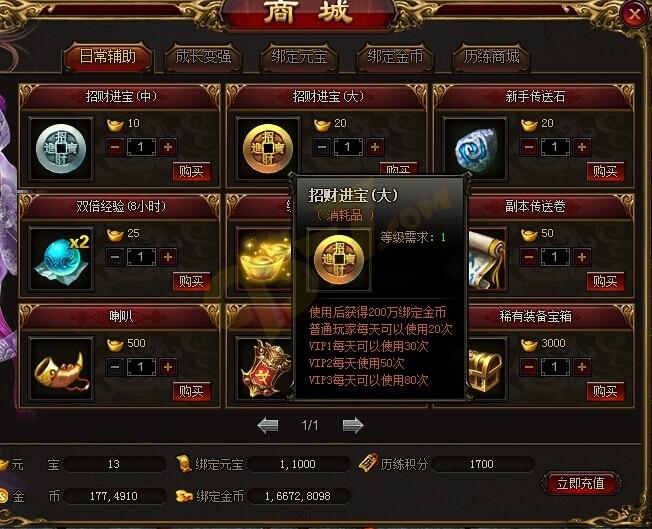Screen dimensions: 652x529
Task: Click the gold coin in 招财进宝(大) card
Action: pos(268,148)
